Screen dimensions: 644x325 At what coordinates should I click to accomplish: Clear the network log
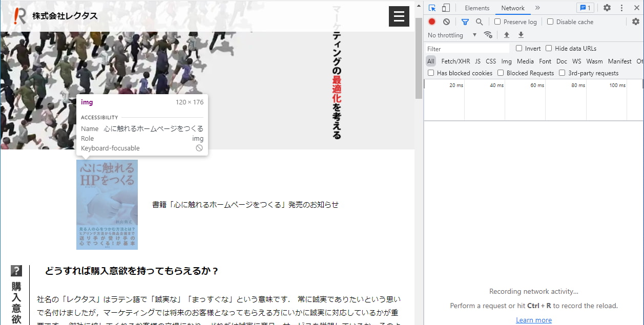445,21
